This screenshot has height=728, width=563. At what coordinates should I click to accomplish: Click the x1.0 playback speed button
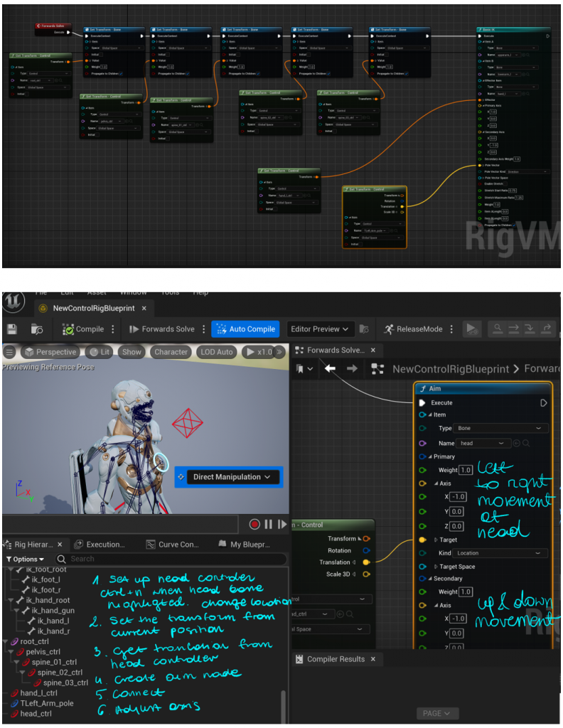[x=259, y=352]
